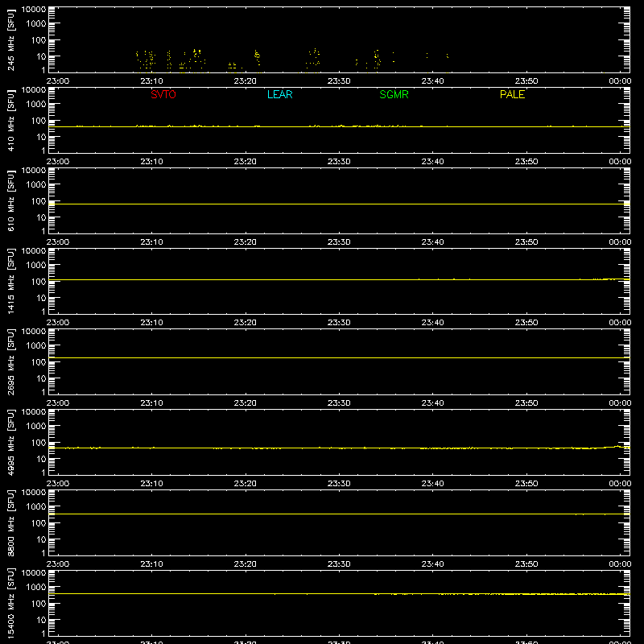Screen dimensions: 644x644
Task: Select the 245 MHz [SFU] axis title
Action: [x=10, y=39]
